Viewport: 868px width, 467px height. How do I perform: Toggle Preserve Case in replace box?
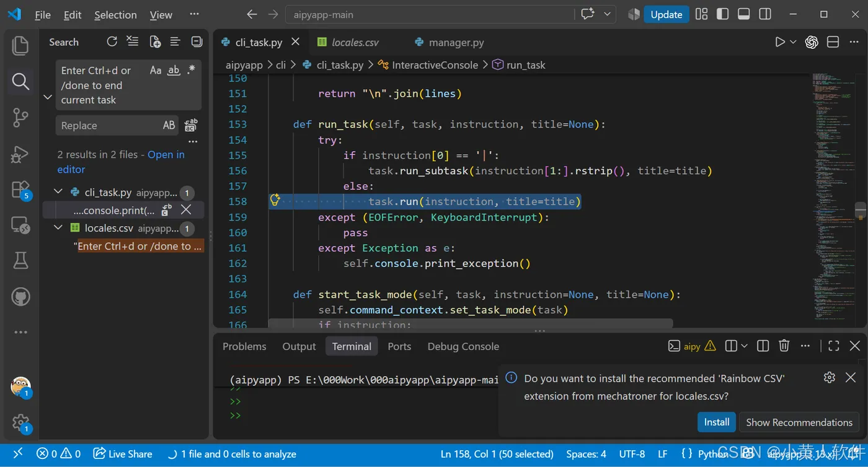(x=169, y=125)
